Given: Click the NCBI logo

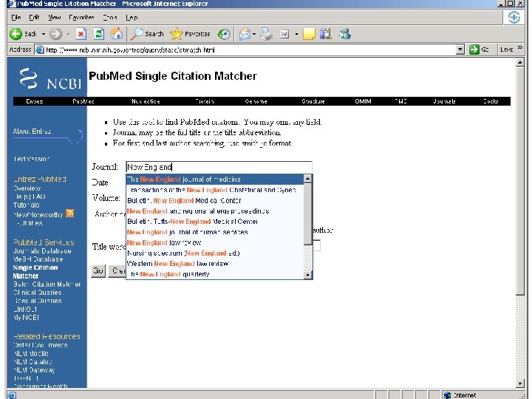Looking at the screenshot, I should (x=50, y=79).
